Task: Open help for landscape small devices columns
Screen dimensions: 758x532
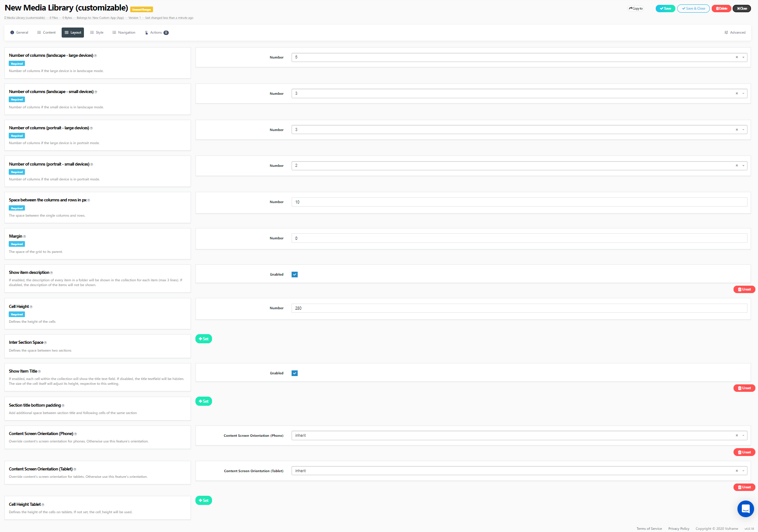Action: pyautogui.click(x=96, y=92)
